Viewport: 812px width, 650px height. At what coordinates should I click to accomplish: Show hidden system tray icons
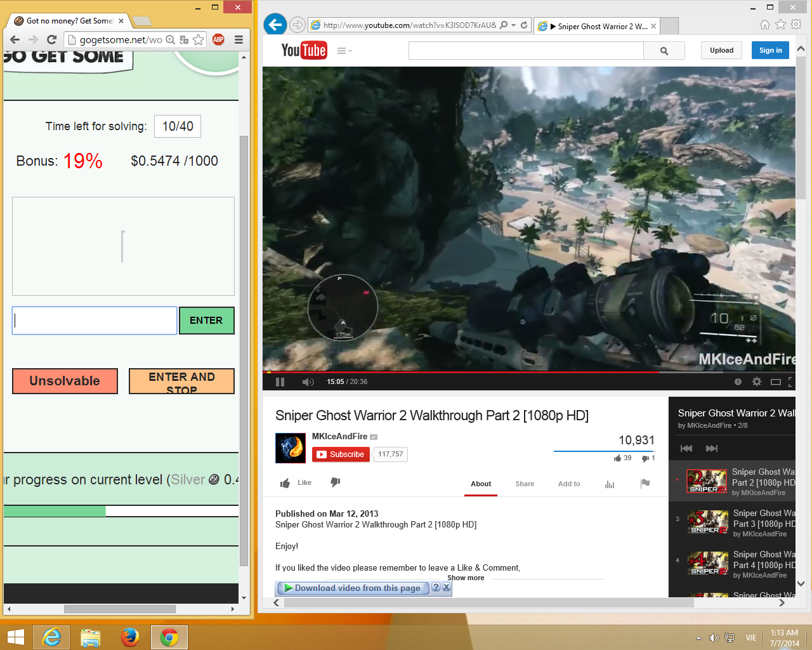click(x=698, y=638)
